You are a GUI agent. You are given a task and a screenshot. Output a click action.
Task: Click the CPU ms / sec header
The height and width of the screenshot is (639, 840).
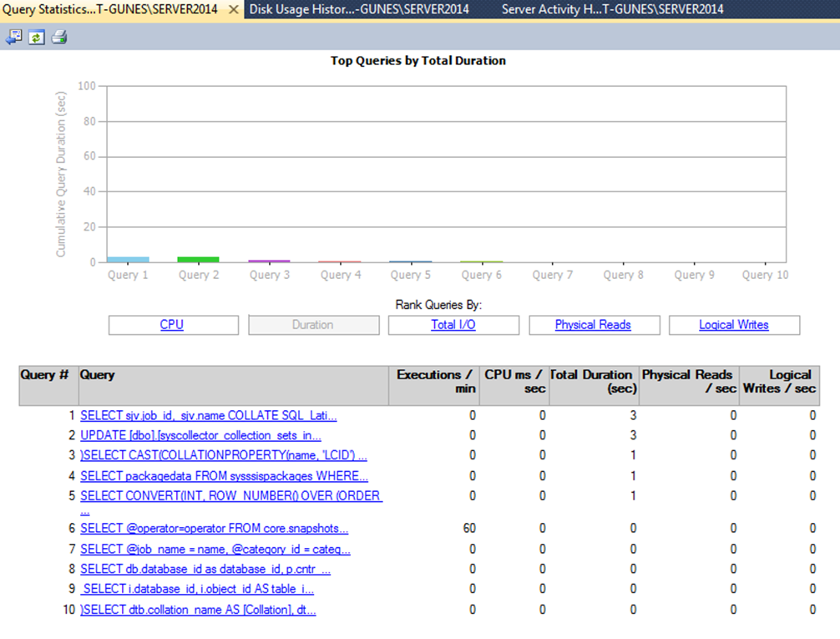514,385
